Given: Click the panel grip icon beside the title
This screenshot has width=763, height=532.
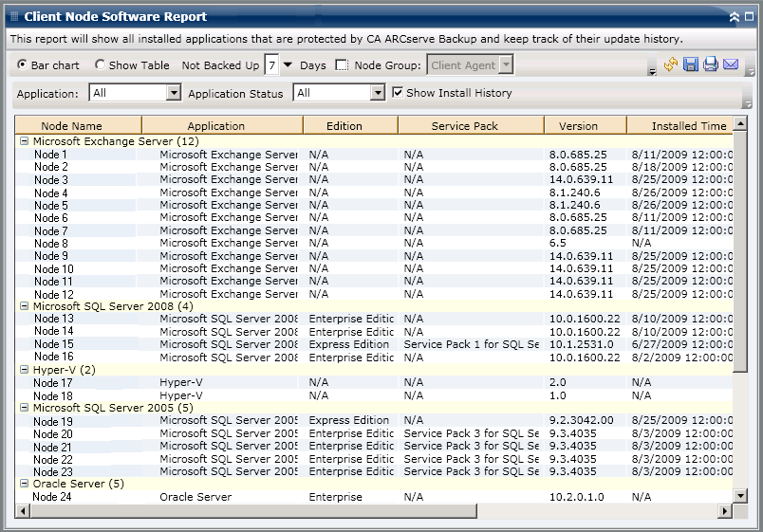Looking at the screenshot, I should (x=13, y=17).
